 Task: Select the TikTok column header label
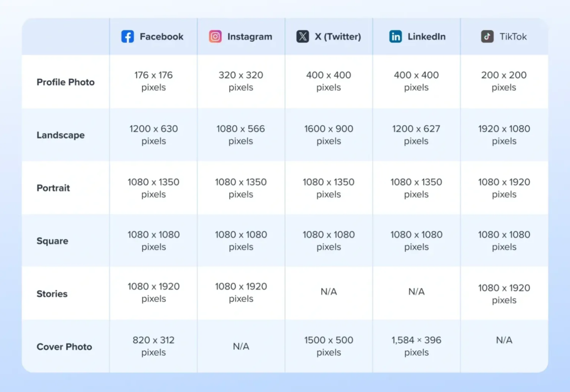pos(513,37)
